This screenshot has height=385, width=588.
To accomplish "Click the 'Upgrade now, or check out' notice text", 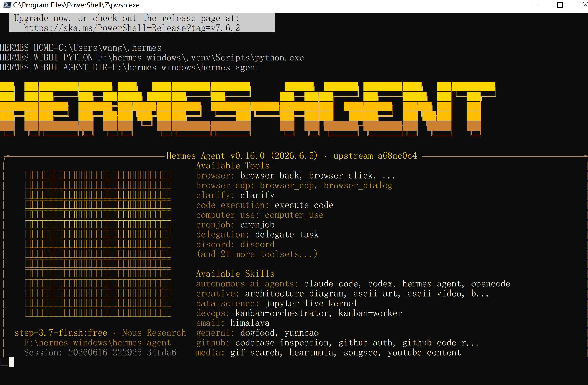I will tap(127, 18).
